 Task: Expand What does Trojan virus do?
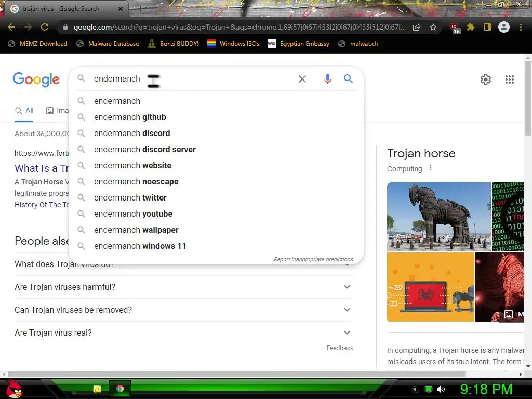(184, 269)
